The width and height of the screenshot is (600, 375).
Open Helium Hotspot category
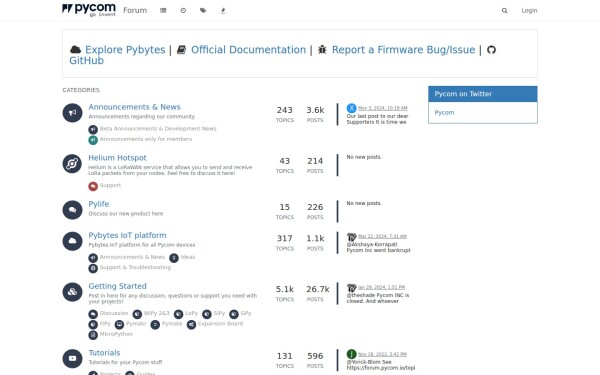point(117,158)
